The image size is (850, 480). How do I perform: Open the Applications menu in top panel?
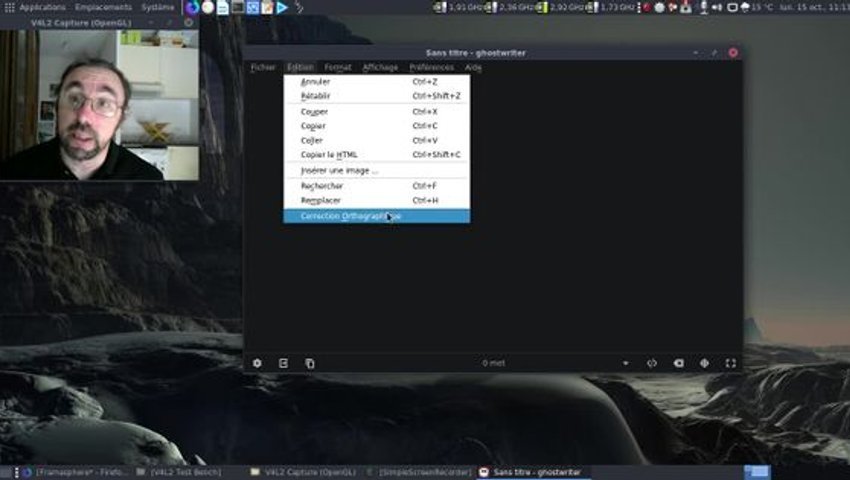pyautogui.click(x=42, y=7)
